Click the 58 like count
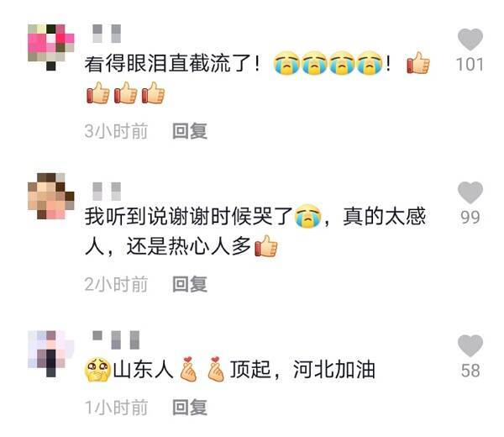 pos(470,371)
